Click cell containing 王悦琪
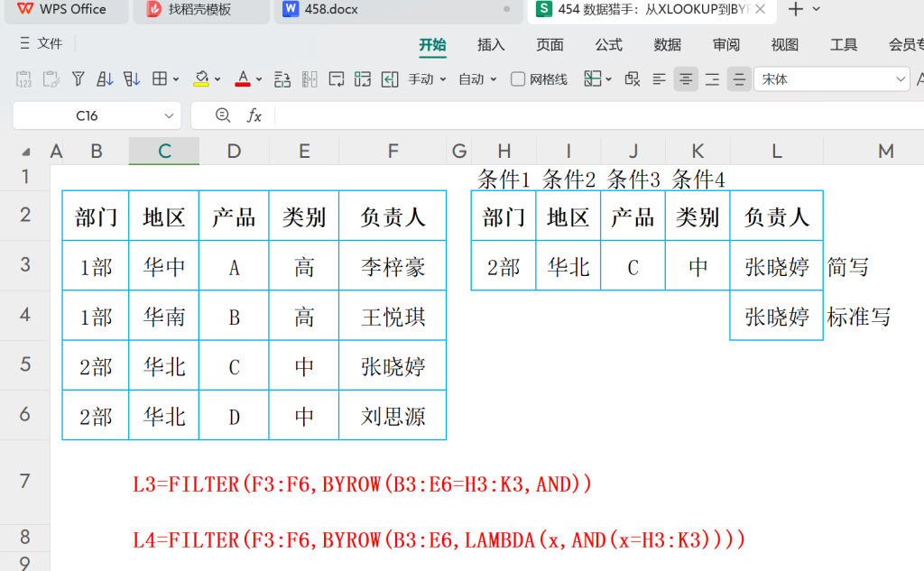Screen dimensions: 924x571 click(393, 317)
